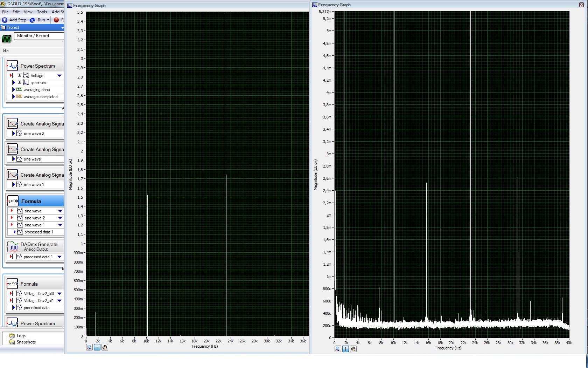Click the 'averaging done' output row
Viewport: 588px width, 368px height.
[x=35, y=90]
